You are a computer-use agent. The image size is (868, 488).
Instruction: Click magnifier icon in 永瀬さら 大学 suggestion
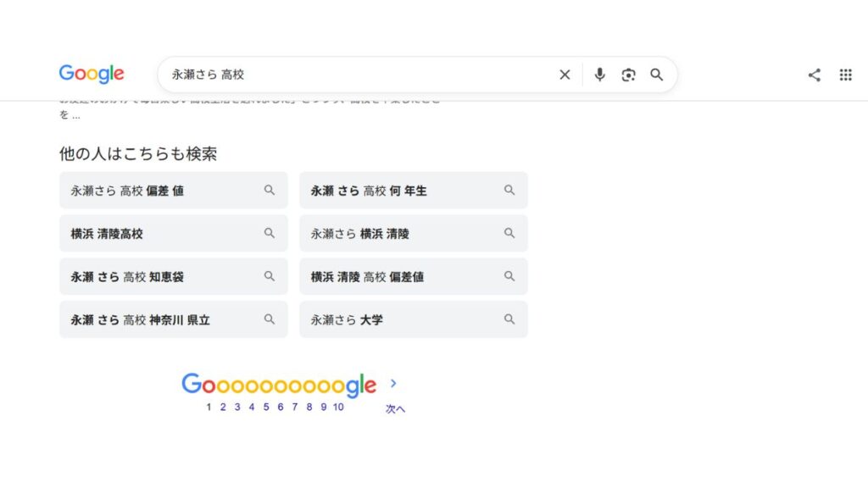pos(509,319)
